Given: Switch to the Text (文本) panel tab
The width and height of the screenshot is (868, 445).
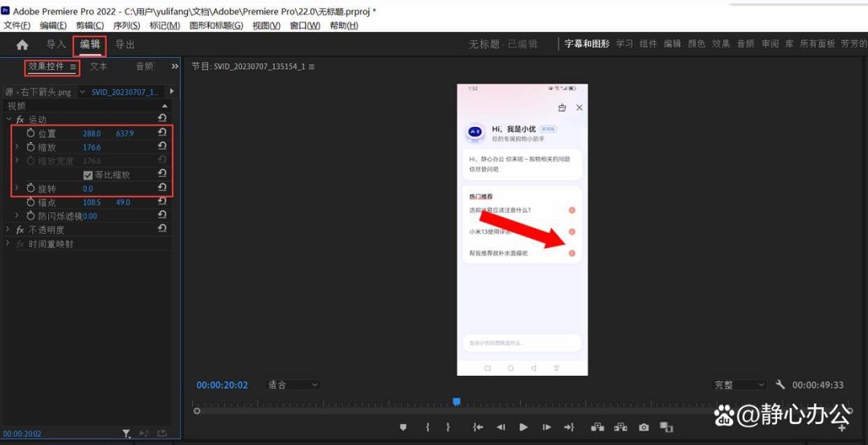Looking at the screenshot, I should click(x=98, y=67).
